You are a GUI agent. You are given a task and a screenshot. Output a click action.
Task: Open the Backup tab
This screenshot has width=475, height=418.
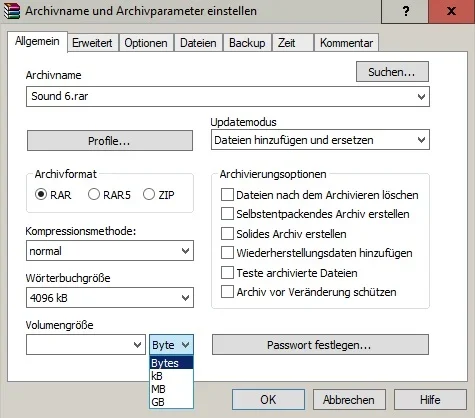[x=247, y=43]
